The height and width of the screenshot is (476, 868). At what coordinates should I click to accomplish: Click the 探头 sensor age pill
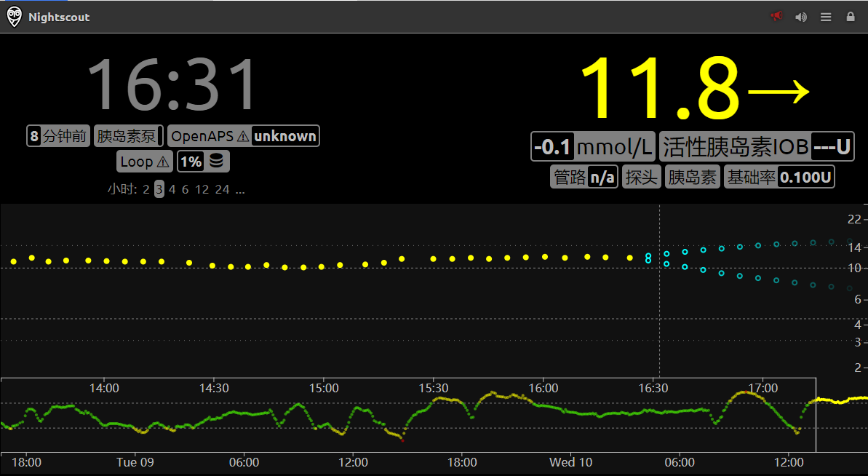pos(642,177)
